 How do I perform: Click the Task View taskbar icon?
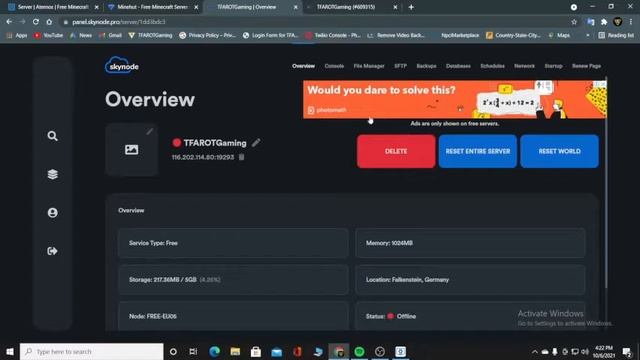click(x=193, y=351)
